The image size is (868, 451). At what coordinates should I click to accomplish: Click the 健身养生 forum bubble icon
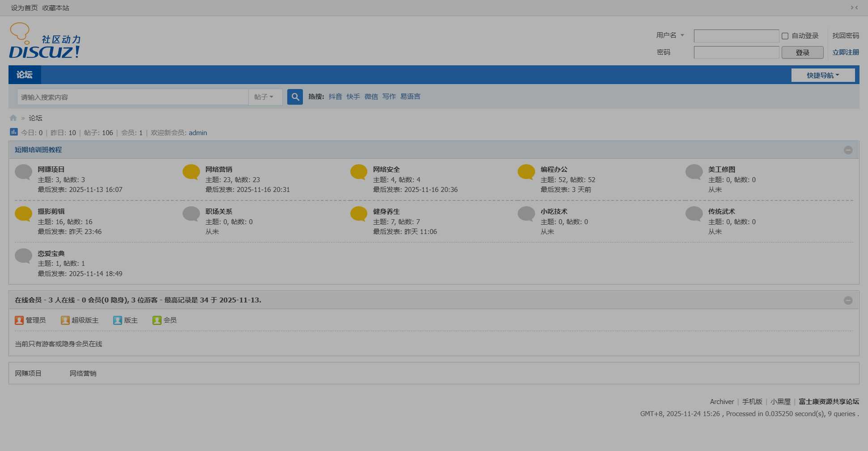(358, 214)
